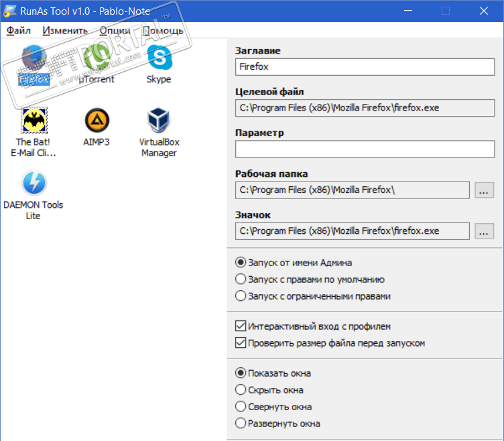Click the Рабочая папка path field
Viewport: 504px width, 441px height.
(x=353, y=190)
